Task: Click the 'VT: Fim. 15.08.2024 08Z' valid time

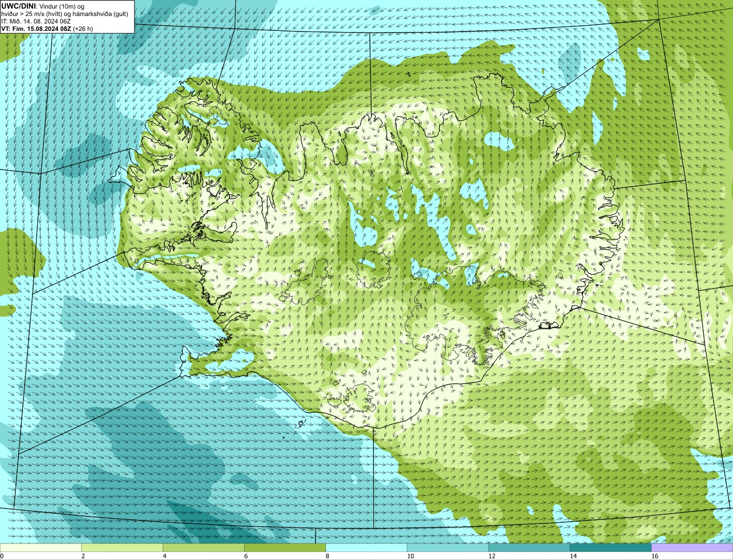Action: coord(36,29)
